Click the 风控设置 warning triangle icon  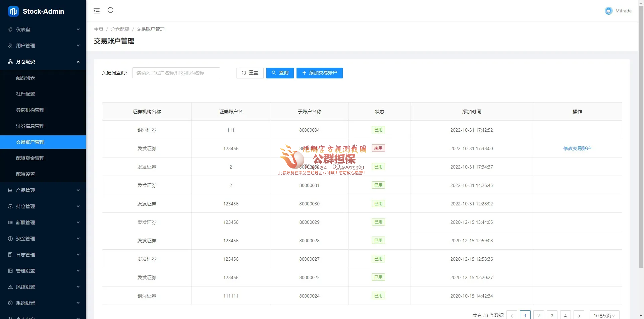10,287
